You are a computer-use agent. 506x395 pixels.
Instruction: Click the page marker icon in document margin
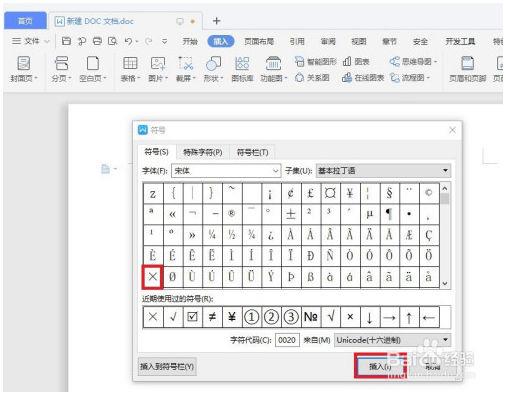coord(105,169)
